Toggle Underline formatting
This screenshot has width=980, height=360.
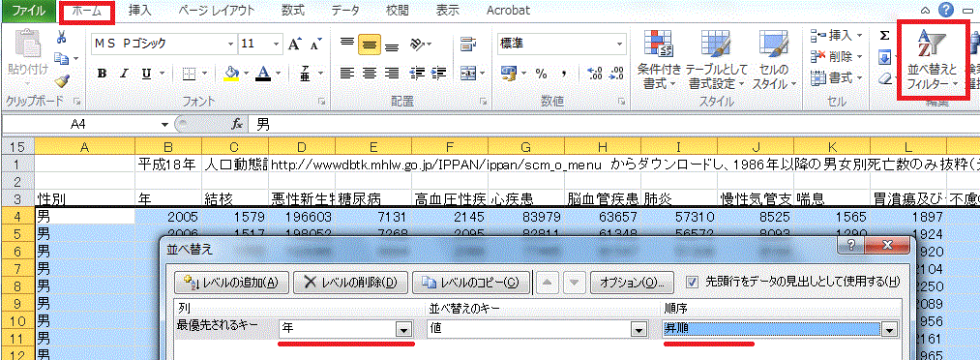pyautogui.click(x=146, y=74)
